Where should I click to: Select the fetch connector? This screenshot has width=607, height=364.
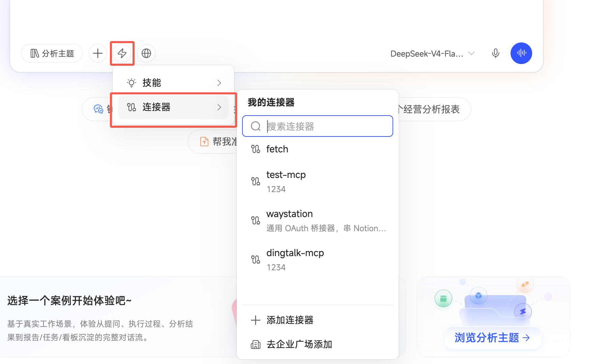point(318,149)
